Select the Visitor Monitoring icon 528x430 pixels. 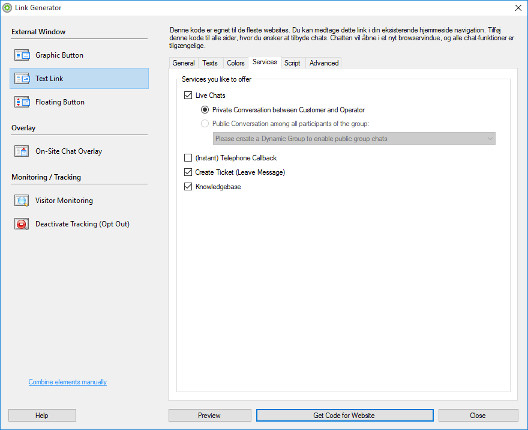[22, 200]
